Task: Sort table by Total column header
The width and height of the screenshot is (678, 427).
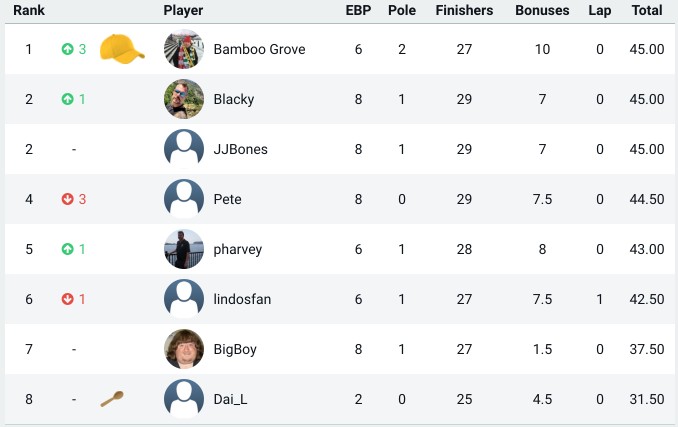Action: point(647,10)
